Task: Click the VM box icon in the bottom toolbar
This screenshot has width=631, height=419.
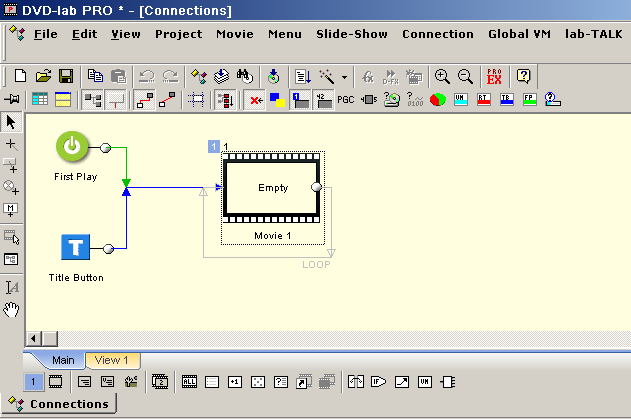Action: [x=425, y=382]
